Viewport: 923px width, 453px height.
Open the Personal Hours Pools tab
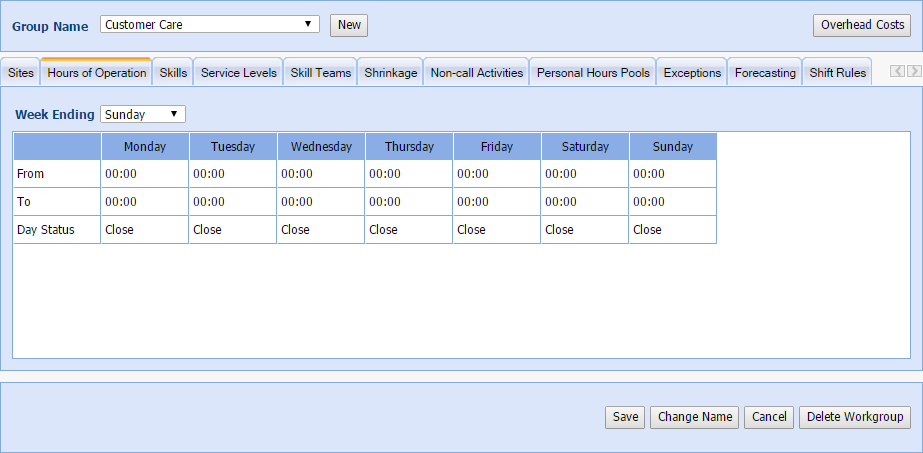[593, 73]
